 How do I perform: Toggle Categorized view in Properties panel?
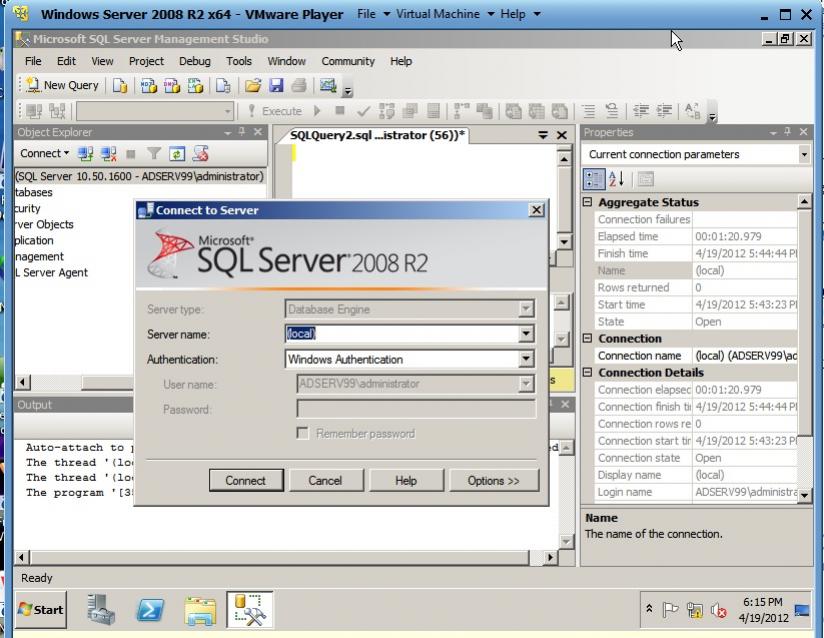click(x=594, y=179)
